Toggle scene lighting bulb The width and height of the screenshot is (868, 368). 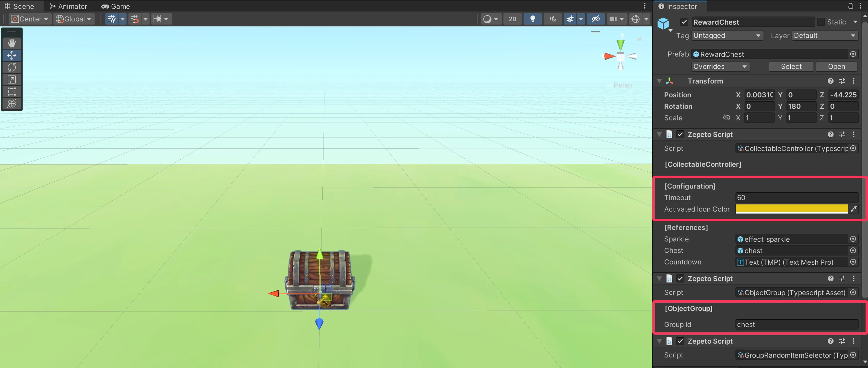pos(533,19)
